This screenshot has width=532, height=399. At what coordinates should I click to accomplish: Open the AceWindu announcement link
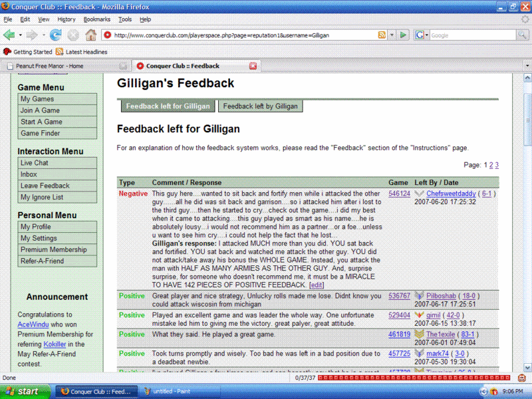tap(33, 325)
